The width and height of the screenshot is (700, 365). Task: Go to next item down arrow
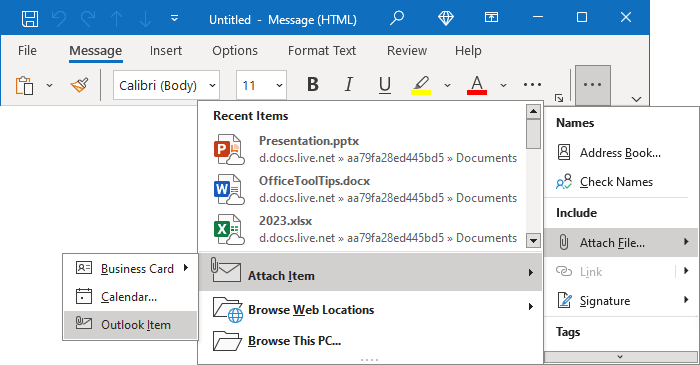tap(145, 19)
